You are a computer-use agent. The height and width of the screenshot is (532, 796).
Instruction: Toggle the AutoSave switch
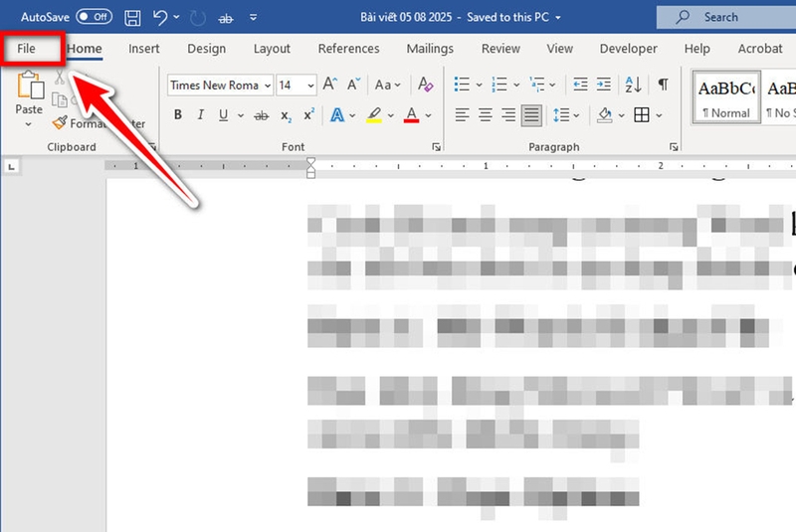(94, 17)
